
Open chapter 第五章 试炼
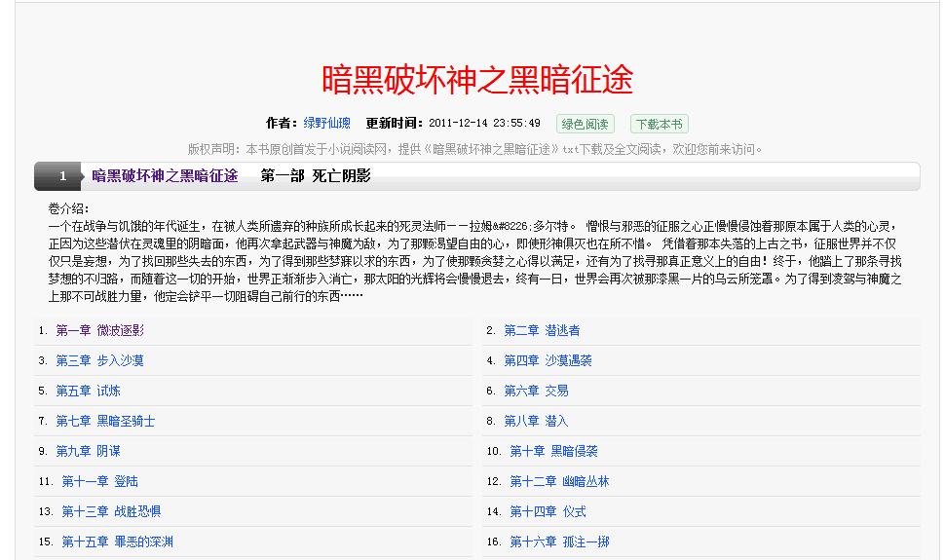89,392
